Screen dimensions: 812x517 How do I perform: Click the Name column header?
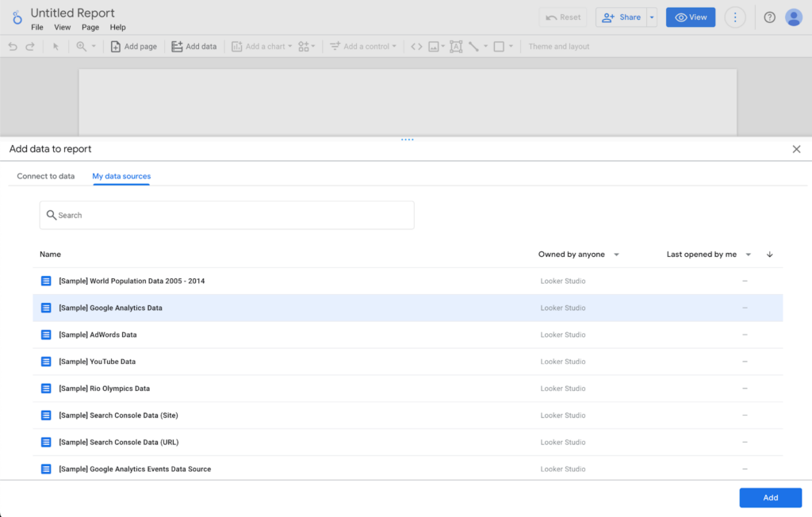(50, 255)
